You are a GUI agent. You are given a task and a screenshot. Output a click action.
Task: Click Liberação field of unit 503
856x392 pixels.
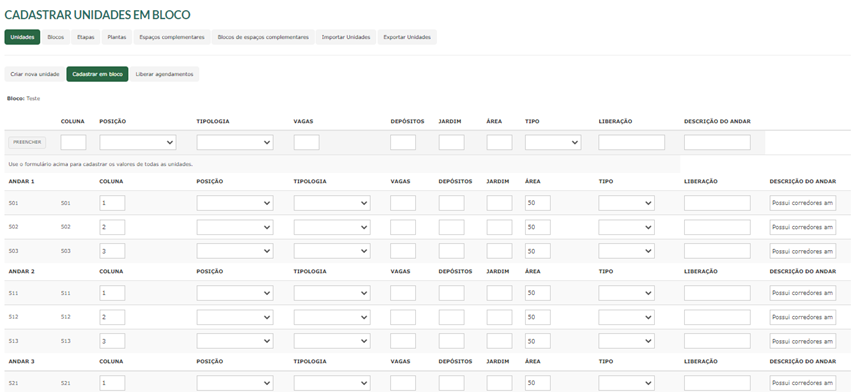717,251
